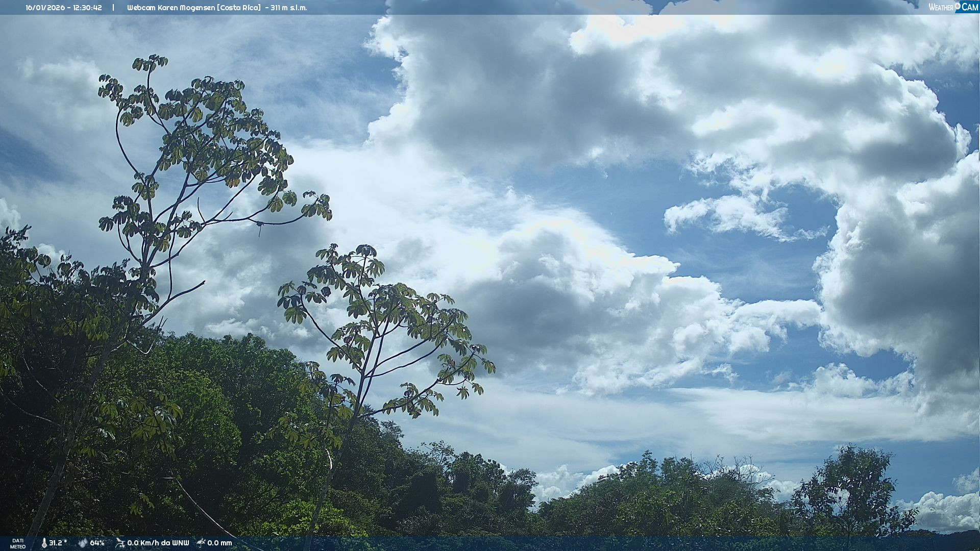Click the [Costa Rica] location text

238,8
